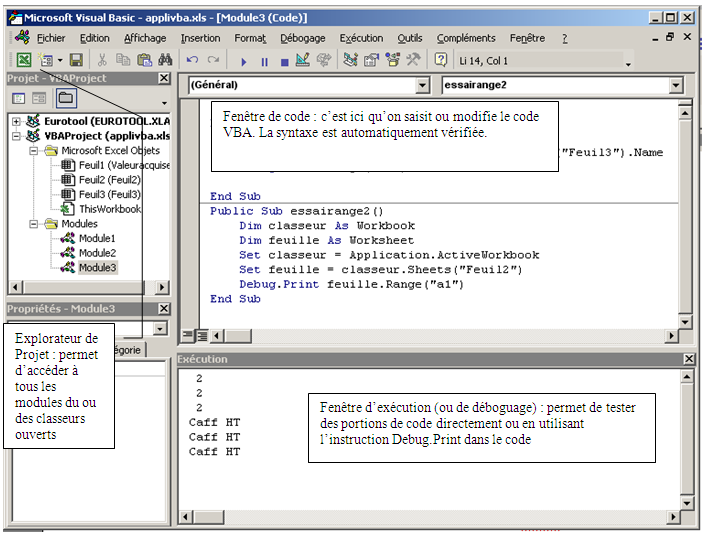This screenshot has height=537, width=705.
Task: Open the Débogage menu
Action: [303, 38]
